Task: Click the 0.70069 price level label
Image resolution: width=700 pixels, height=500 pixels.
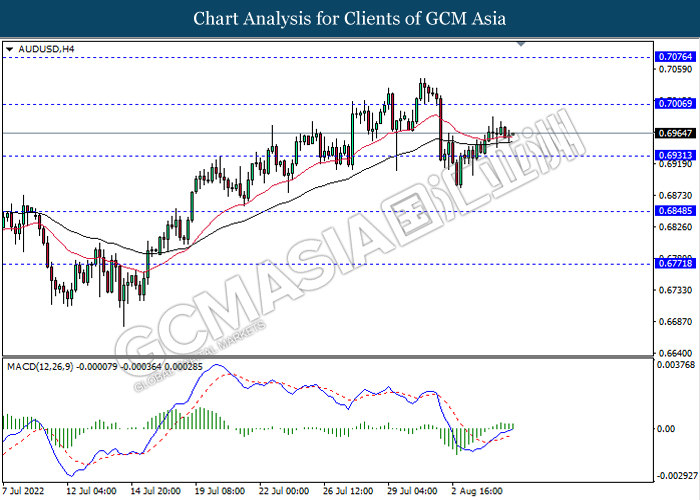Action: tap(676, 104)
